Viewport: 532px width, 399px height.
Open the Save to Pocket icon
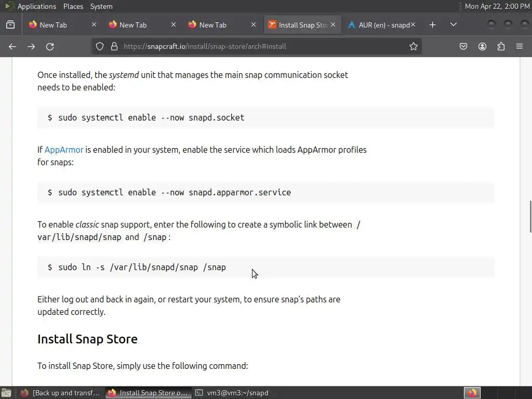[x=463, y=46]
